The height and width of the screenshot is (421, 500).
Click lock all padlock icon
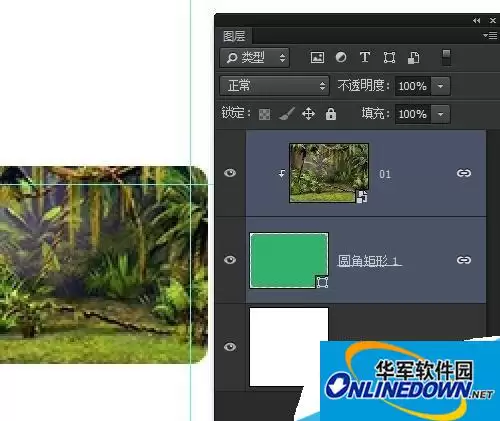(x=331, y=114)
